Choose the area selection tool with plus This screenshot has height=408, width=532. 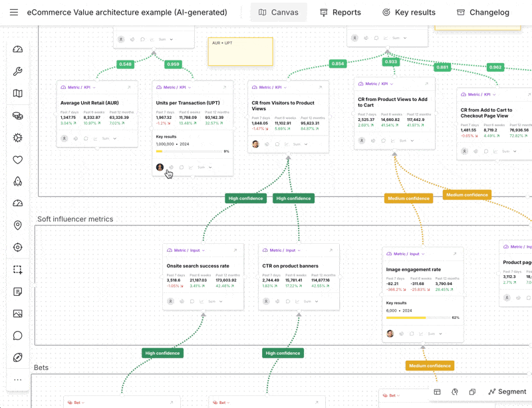click(x=18, y=270)
